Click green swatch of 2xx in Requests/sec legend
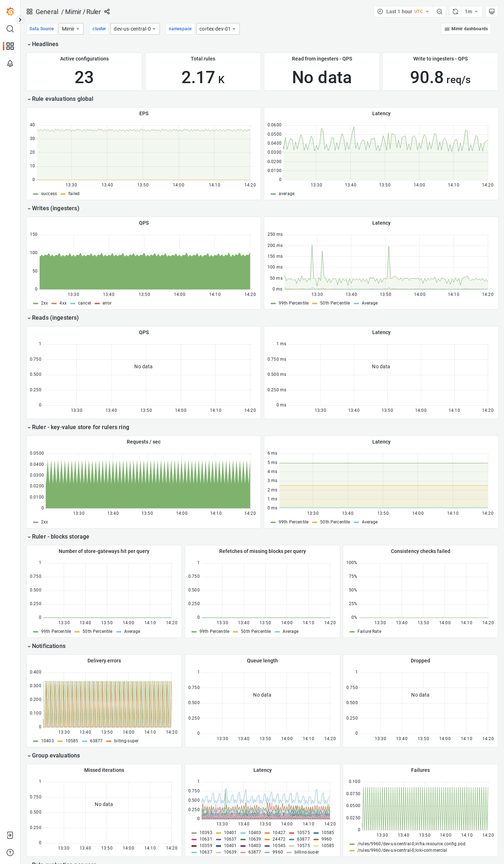 coord(36,522)
